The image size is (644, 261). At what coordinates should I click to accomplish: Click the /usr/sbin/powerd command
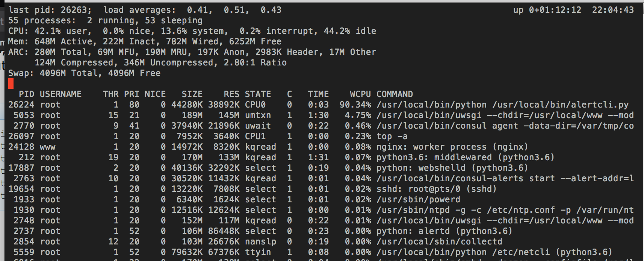418,199
